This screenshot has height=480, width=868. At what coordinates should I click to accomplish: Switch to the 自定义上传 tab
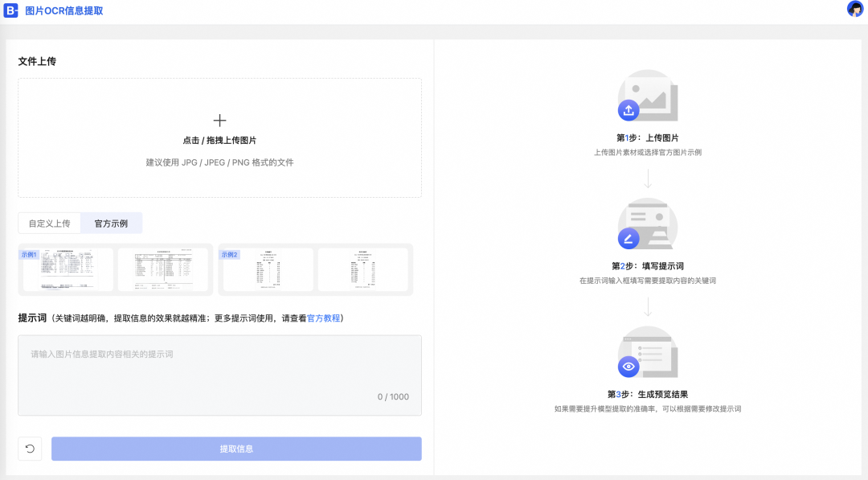[50, 224]
